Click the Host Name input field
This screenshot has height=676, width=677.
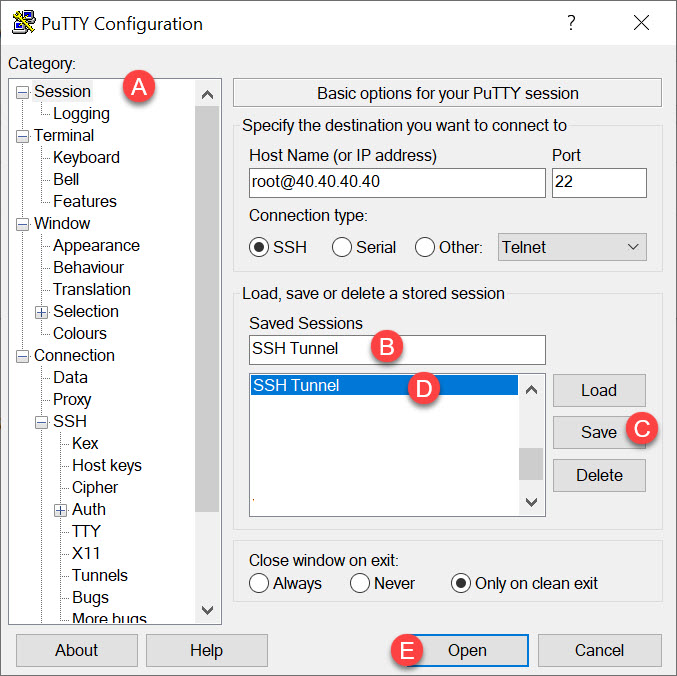tap(397, 183)
